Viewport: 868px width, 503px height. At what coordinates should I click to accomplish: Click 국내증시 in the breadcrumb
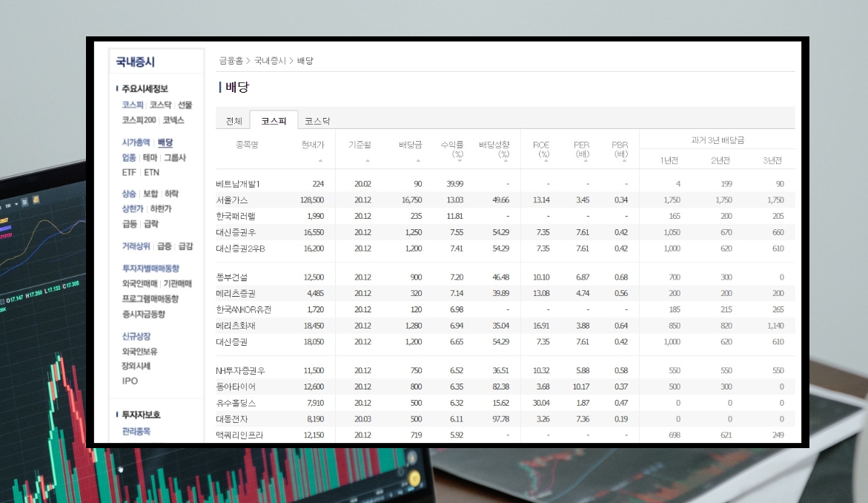(x=270, y=61)
